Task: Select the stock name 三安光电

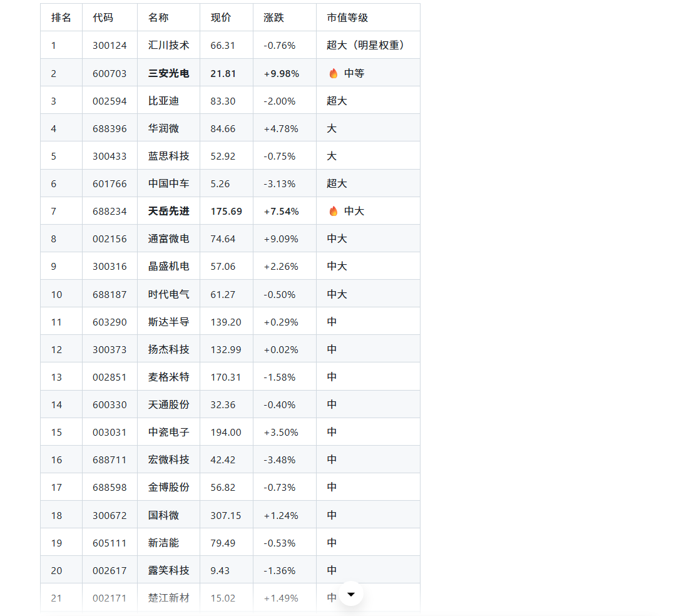Action: click(168, 73)
